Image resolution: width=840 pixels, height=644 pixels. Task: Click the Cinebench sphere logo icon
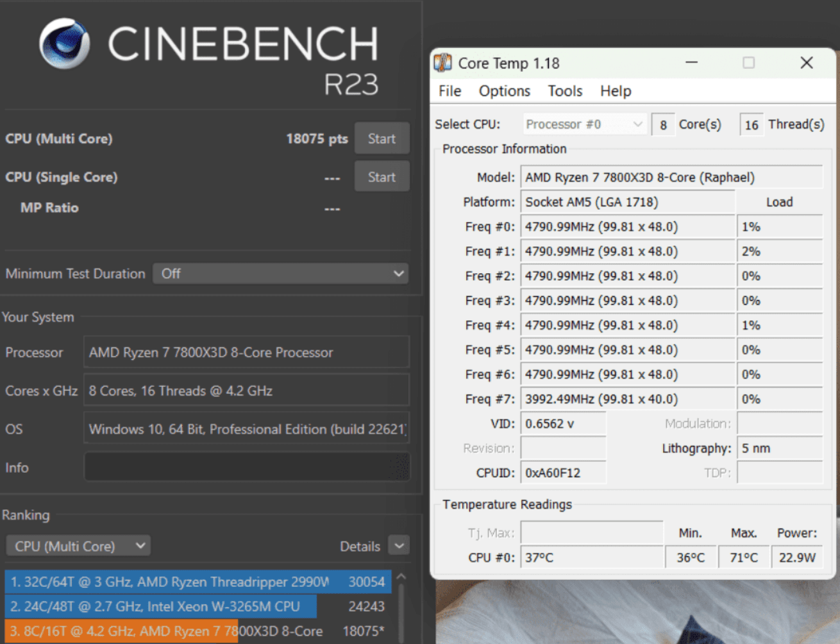(64, 43)
